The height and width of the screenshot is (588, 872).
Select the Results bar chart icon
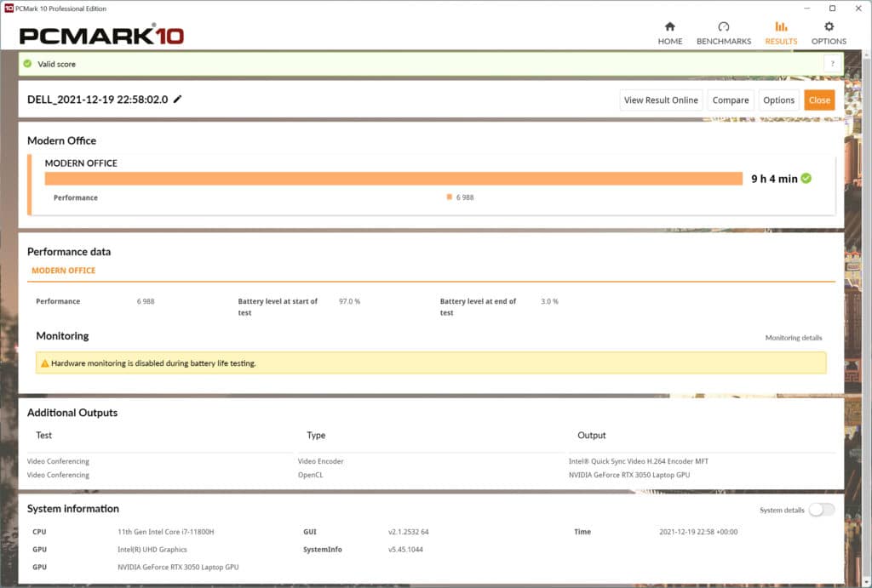[781, 27]
